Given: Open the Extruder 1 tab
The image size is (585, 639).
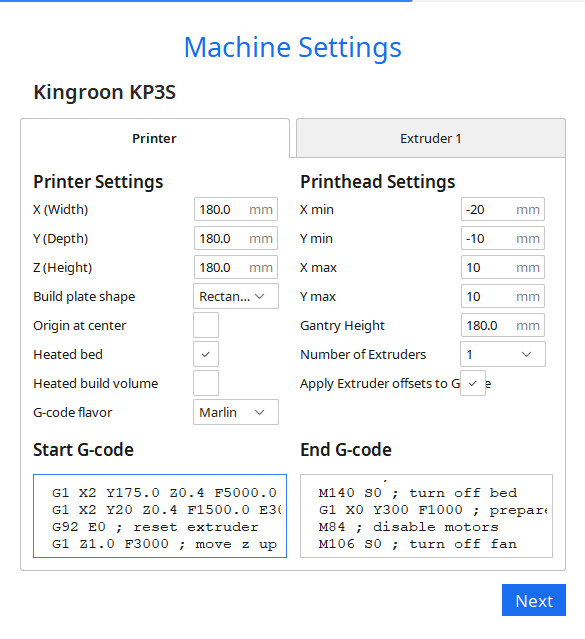Looking at the screenshot, I should pyautogui.click(x=430, y=138).
